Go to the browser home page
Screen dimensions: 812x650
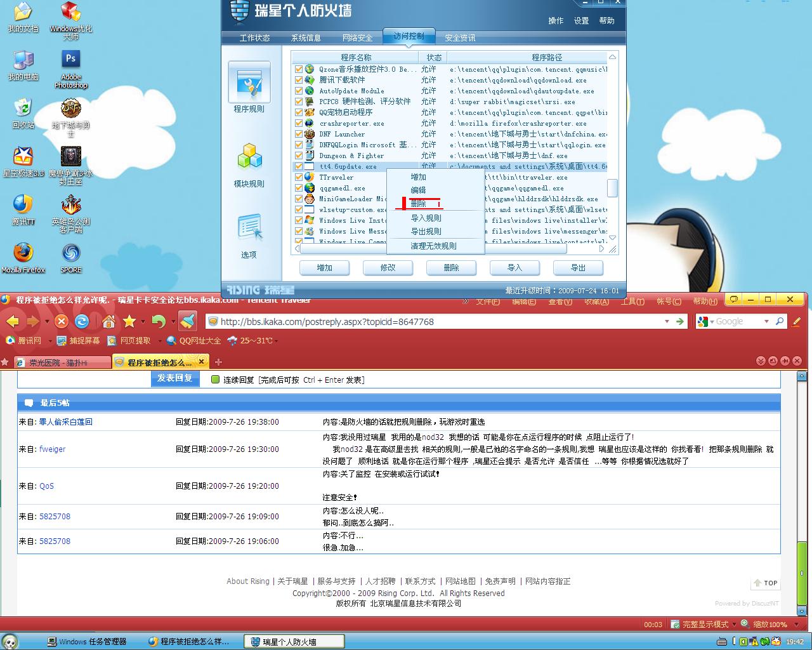pyautogui.click(x=109, y=321)
